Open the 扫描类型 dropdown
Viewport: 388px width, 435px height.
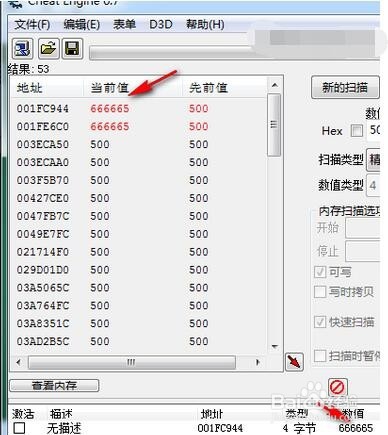point(373,160)
